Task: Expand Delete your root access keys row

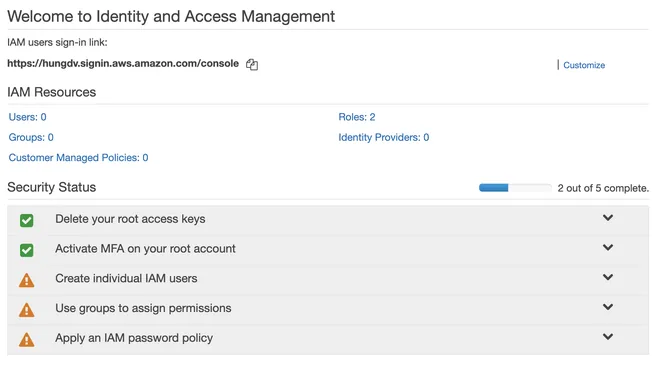Action: 607,218
